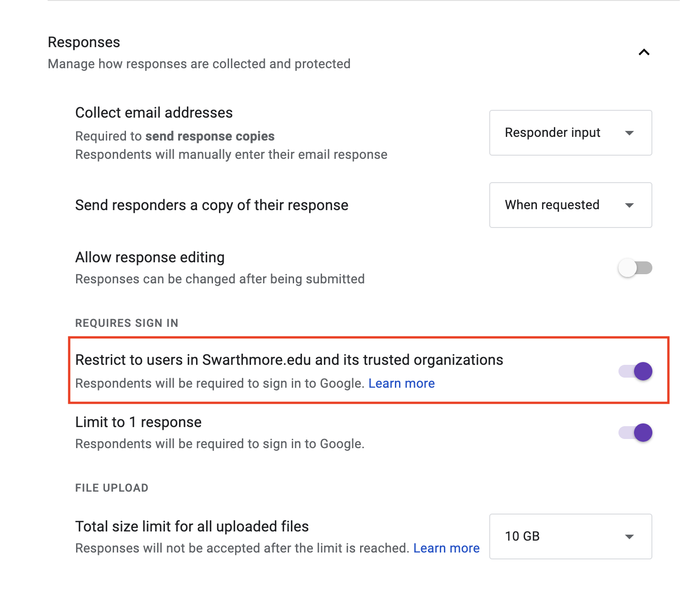The width and height of the screenshot is (700, 596).
Task: Enable the Allow response editing toggle
Action: tap(635, 268)
